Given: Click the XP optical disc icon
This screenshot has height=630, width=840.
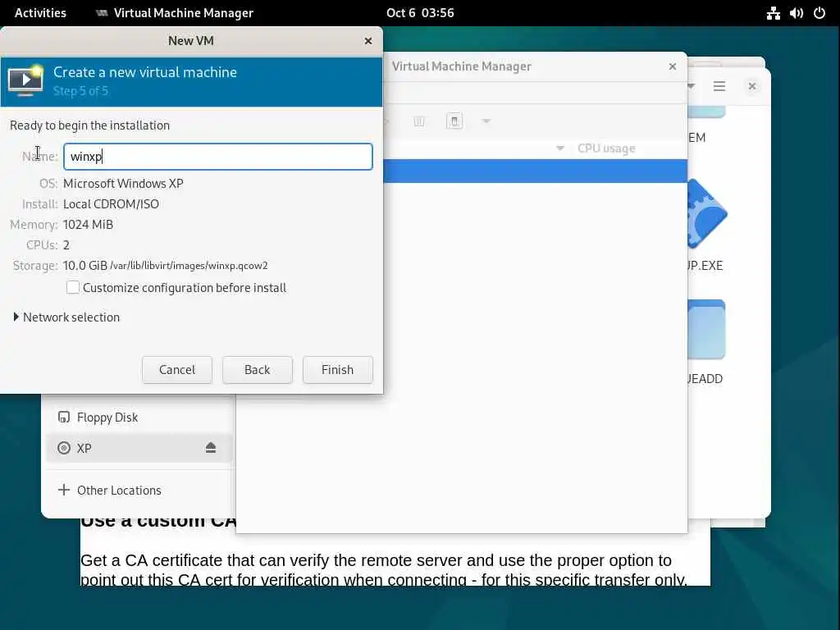Looking at the screenshot, I should (x=64, y=448).
